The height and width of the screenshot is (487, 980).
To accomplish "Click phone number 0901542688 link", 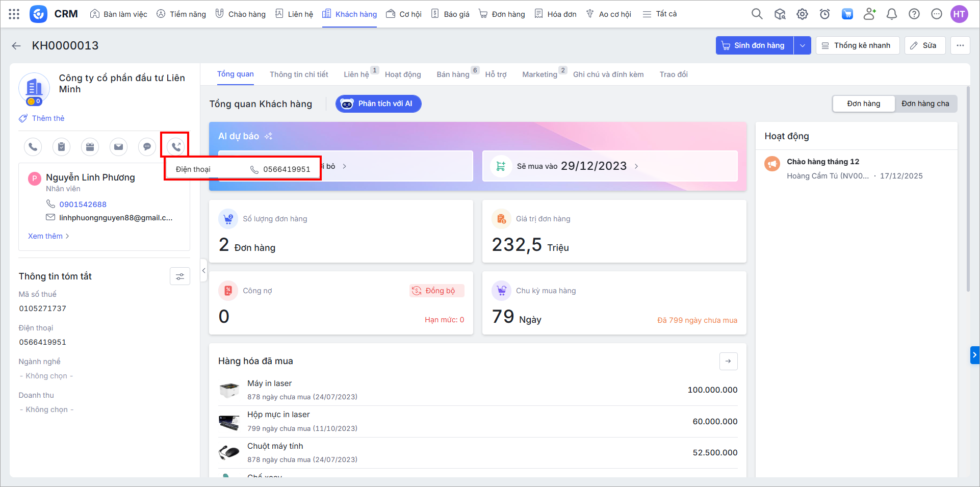I will tap(83, 204).
